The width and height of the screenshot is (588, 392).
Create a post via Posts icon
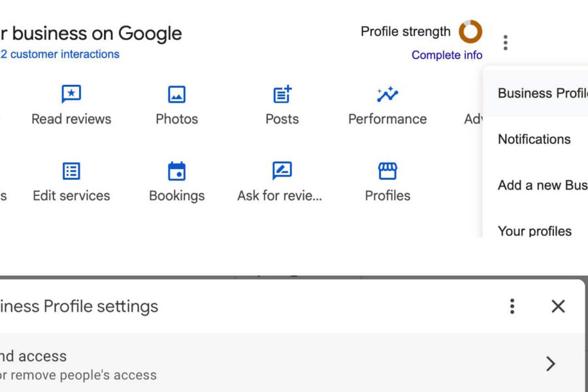click(282, 94)
